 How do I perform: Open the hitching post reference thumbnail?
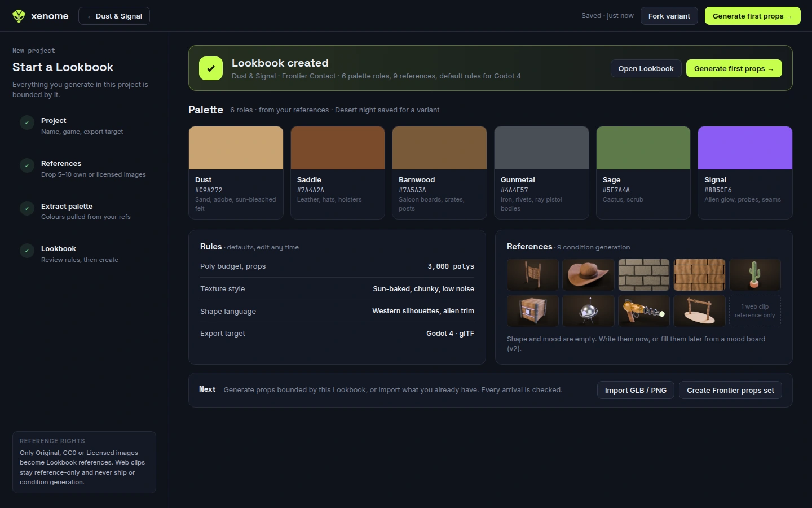(x=699, y=310)
